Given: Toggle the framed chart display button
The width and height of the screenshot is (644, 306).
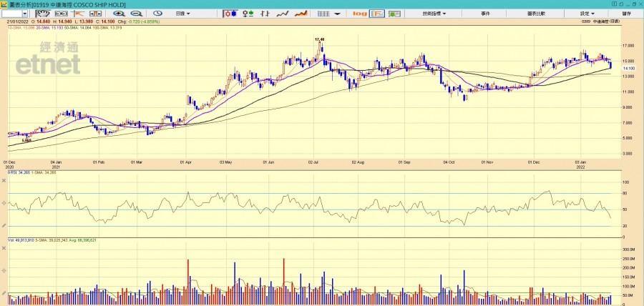Looking at the screenshot, I should tap(376, 14).
